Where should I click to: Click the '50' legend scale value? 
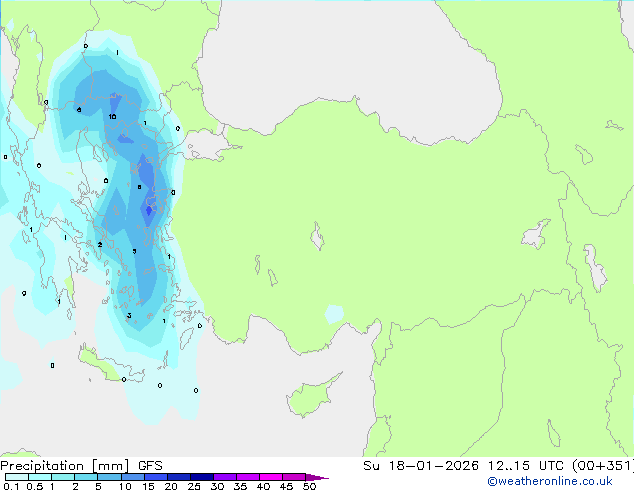(309, 486)
